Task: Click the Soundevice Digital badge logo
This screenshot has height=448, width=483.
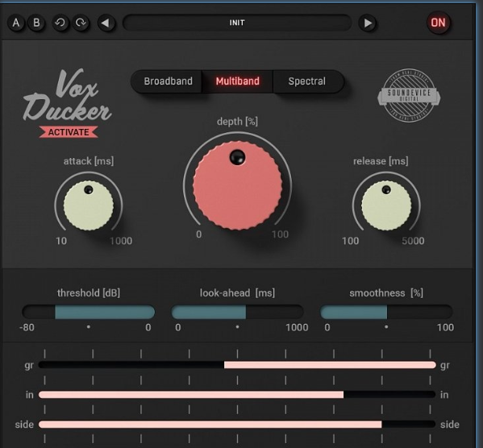Action: click(409, 95)
